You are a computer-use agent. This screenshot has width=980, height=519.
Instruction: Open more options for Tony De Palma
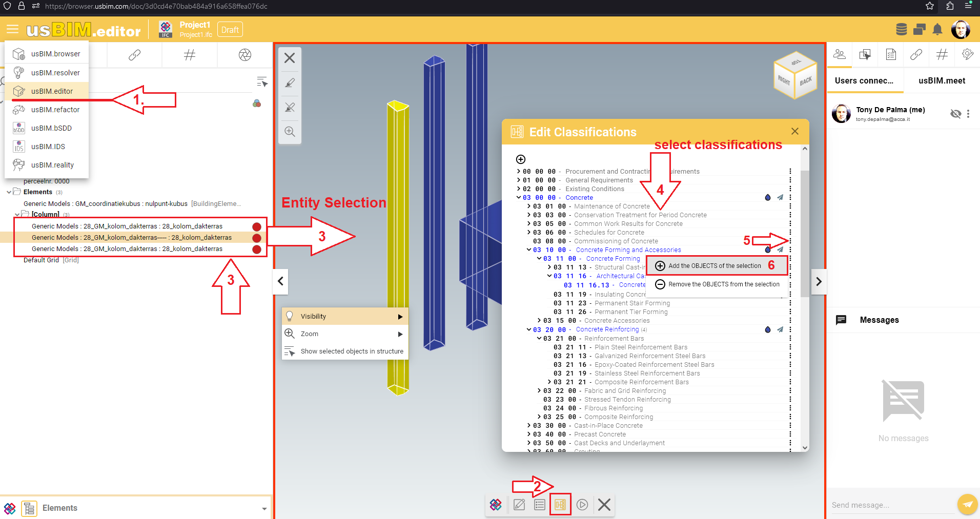968,114
